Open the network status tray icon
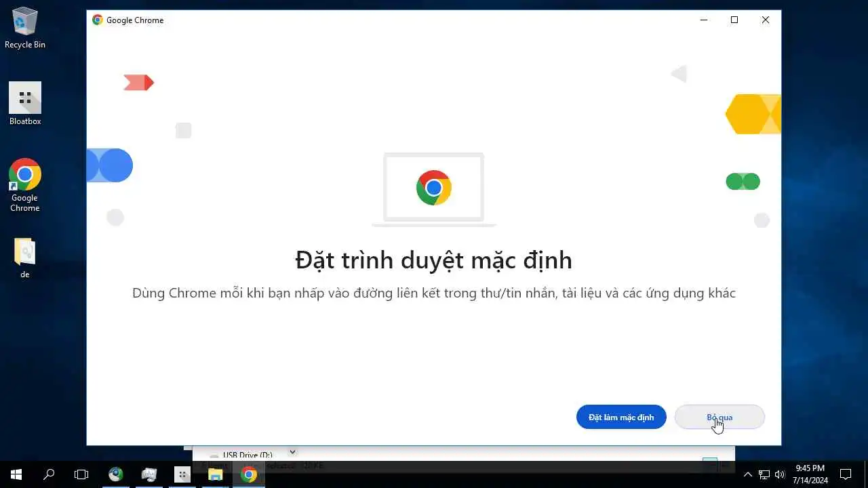Image resolution: width=868 pixels, height=488 pixels. click(764, 474)
